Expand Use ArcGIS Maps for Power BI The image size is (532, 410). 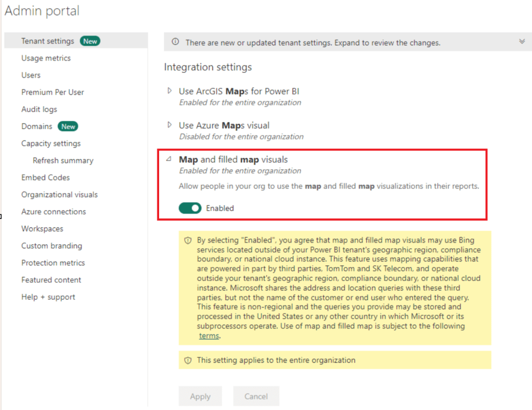pos(169,91)
